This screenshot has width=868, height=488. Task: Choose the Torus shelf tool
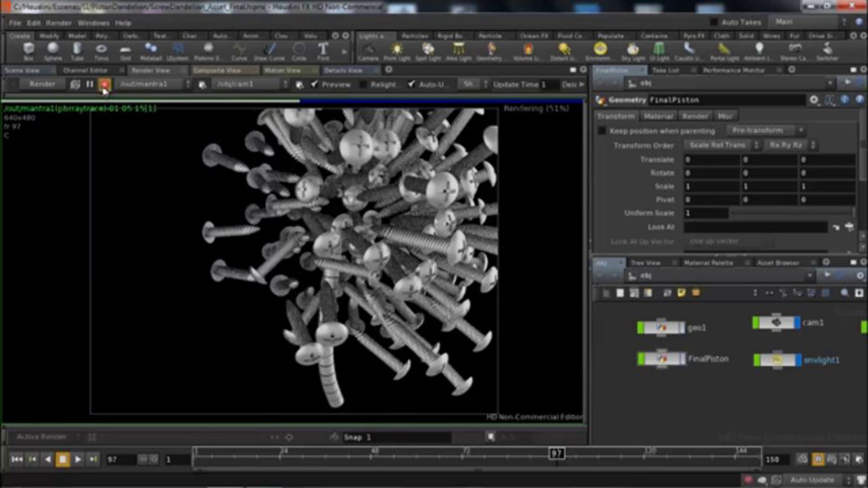coord(101,51)
